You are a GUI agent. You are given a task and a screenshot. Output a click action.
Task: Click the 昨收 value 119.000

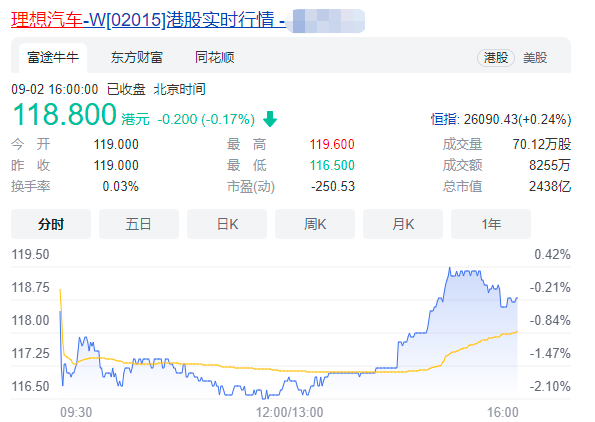116,165
